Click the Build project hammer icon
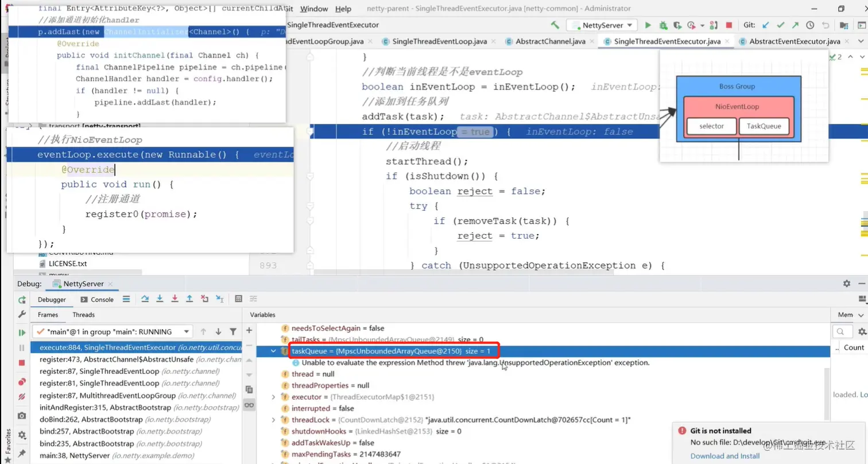 (555, 25)
